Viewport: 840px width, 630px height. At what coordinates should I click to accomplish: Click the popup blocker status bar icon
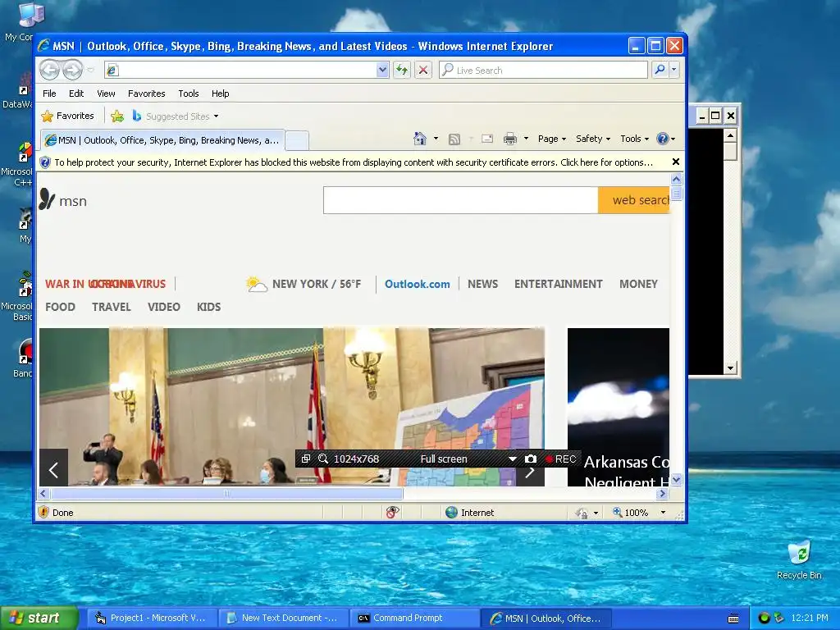pos(392,513)
